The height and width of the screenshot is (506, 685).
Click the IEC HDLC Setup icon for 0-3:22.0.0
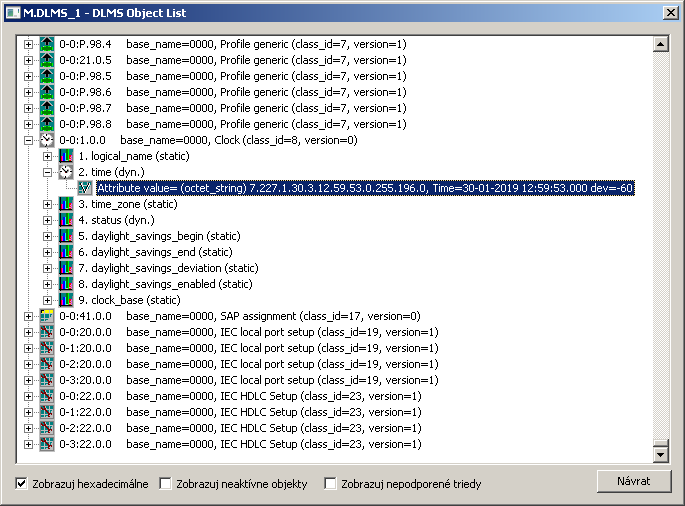click(47, 444)
